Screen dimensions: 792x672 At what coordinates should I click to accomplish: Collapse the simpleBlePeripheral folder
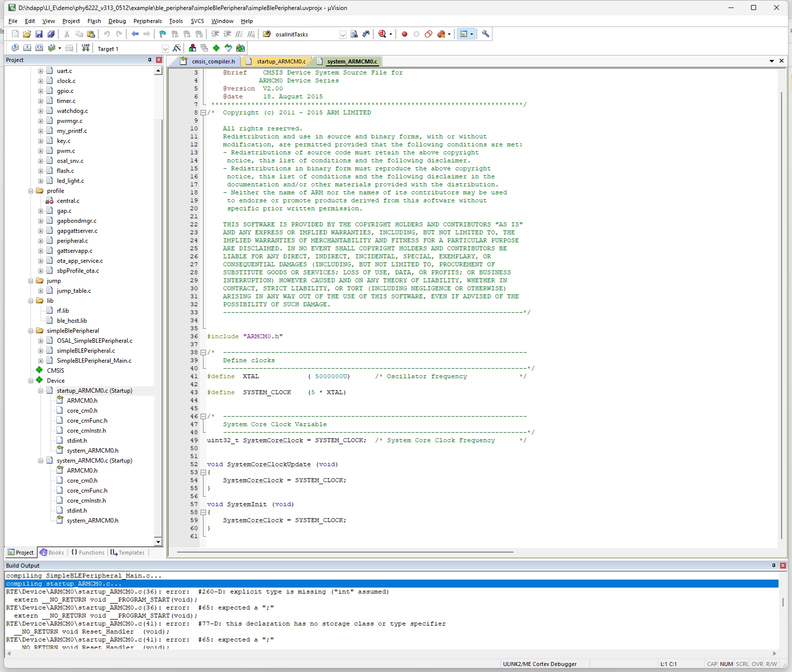pos(31,331)
